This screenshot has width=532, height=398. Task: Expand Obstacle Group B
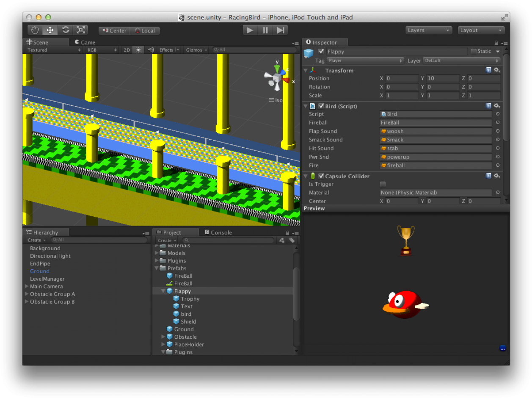tap(27, 302)
